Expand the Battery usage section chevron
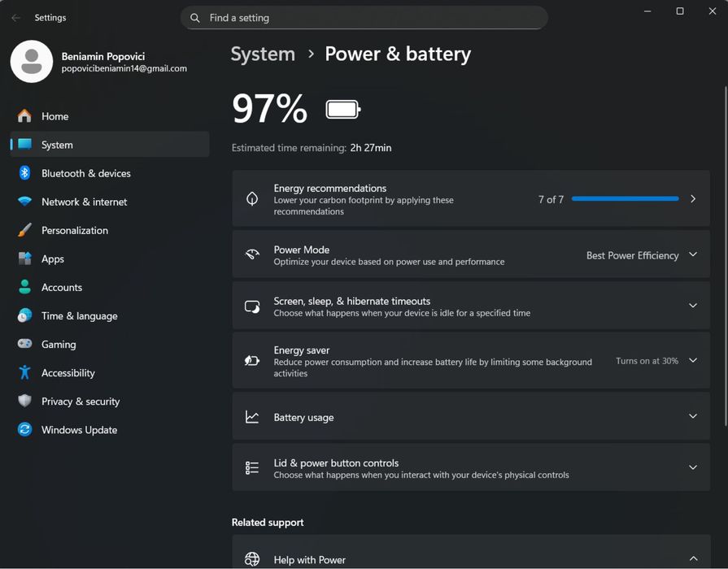This screenshot has height=569, width=728. tap(693, 416)
